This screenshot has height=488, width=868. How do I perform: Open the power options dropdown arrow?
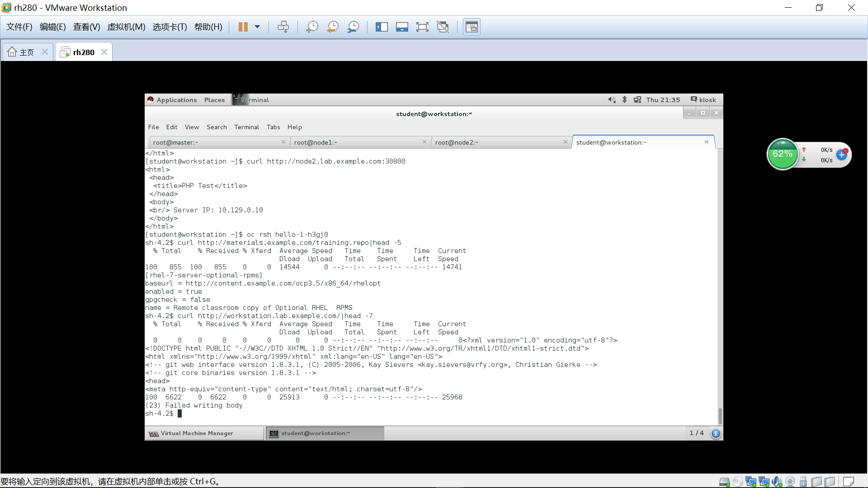tap(257, 27)
